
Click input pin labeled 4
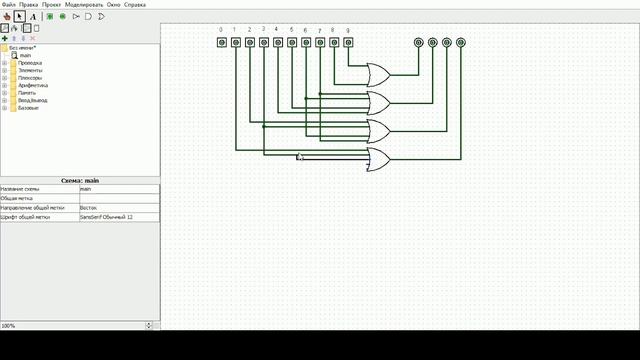[278, 42]
